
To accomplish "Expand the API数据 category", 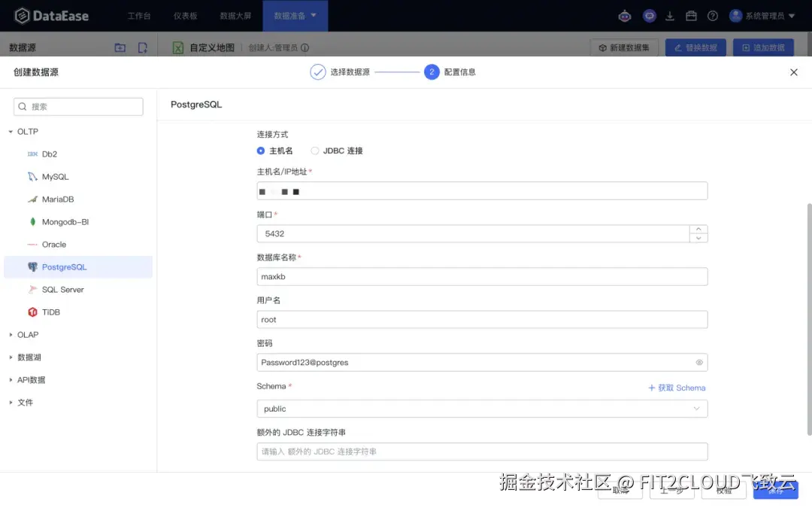I will (x=11, y=380).
